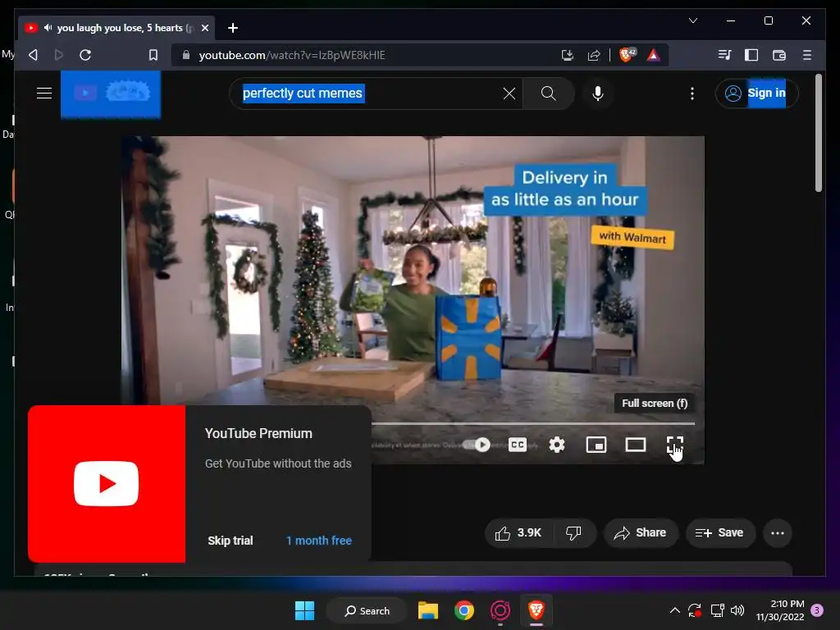Click the magnifier search button

pyautogui.click(x=548, y=94)
